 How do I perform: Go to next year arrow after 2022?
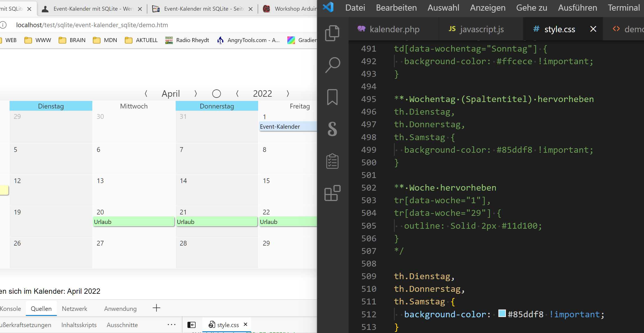pos(288,94)
